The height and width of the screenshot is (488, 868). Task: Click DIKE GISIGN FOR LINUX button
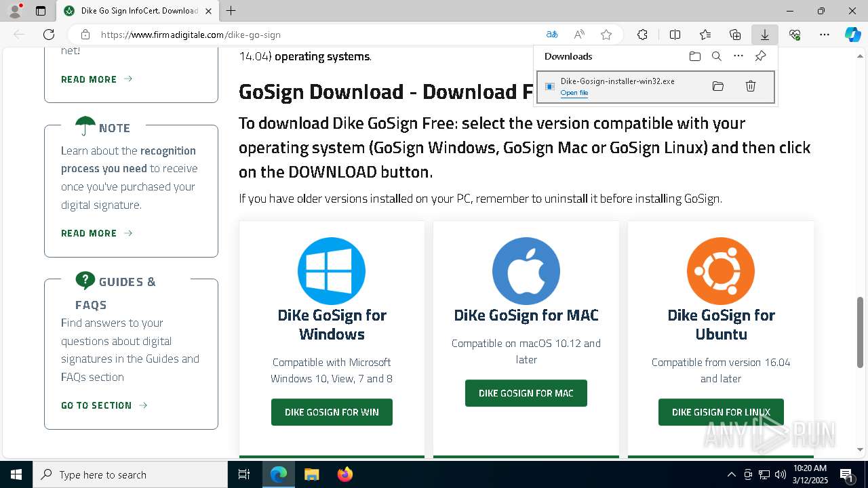pos(721,412)
